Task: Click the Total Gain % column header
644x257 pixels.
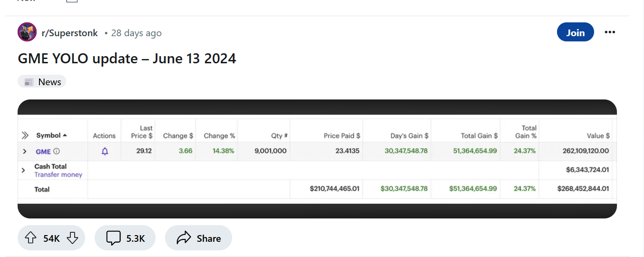Action: [x=525, y=132]
